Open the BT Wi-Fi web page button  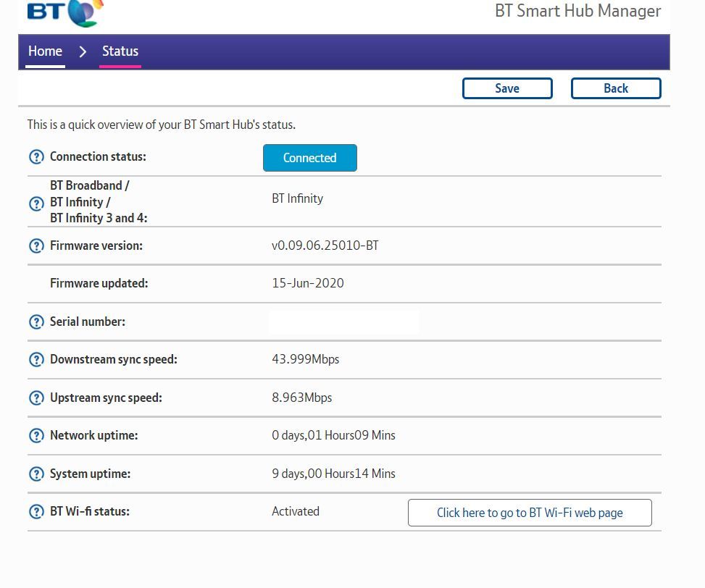530,513
